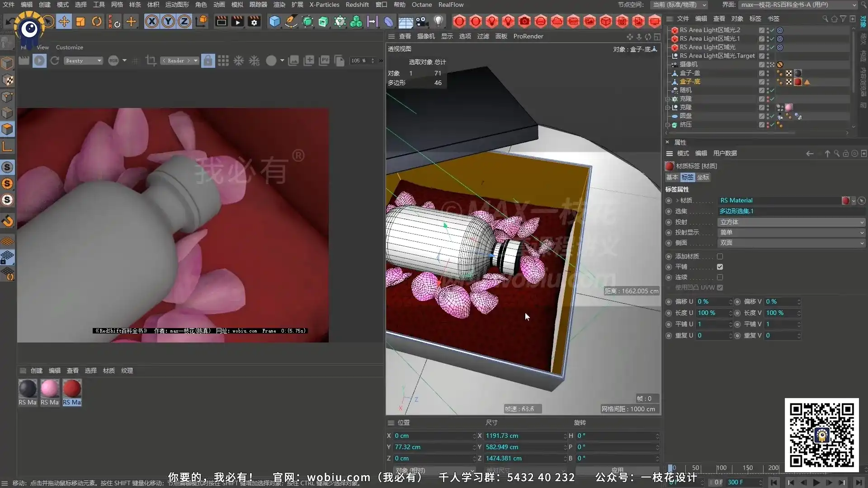This screenshot has height=488, width=868.
Task: Select the Rotate tool icon
Action: pos(97,21)
